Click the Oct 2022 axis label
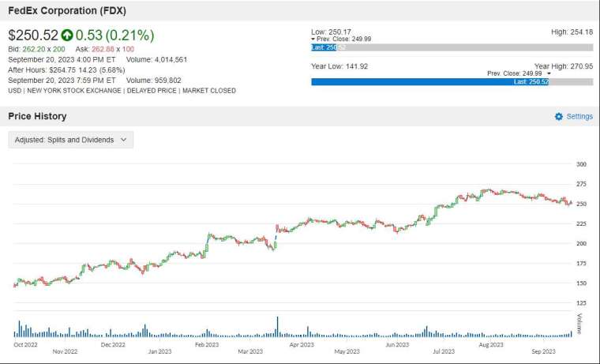The width and height of the screenshot is (600, 364). point(25,344)
